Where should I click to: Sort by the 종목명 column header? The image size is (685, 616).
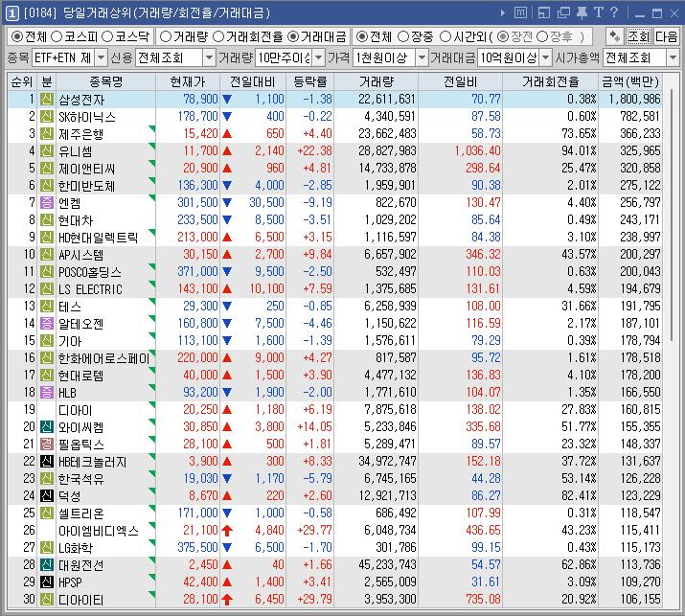pos(105,81)
